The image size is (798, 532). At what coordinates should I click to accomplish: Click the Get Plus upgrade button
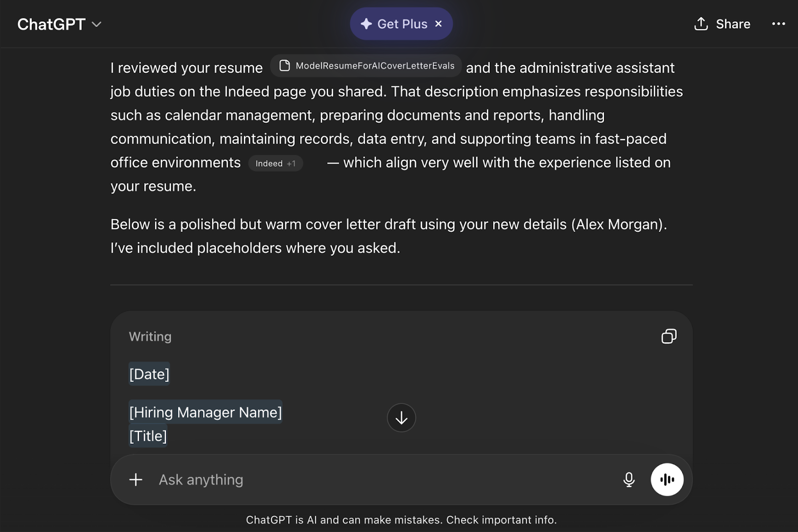coord(401,23)
